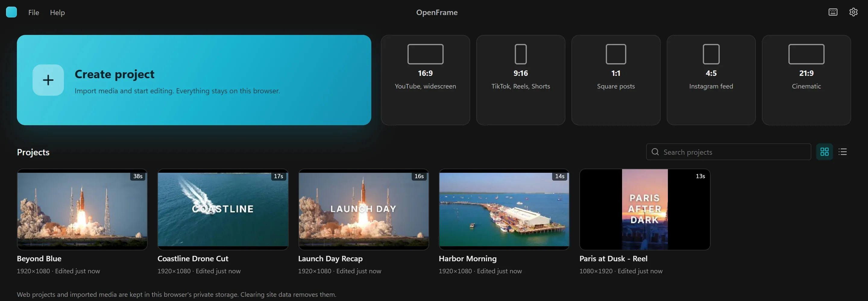Click the 1:1 square format icon
This screenshot has width=868, height=301.
point(616,54)
